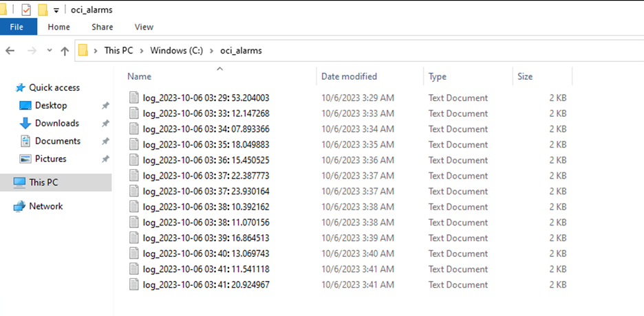Click the This PC computer icon in sidebar

(x=19, y=182)
